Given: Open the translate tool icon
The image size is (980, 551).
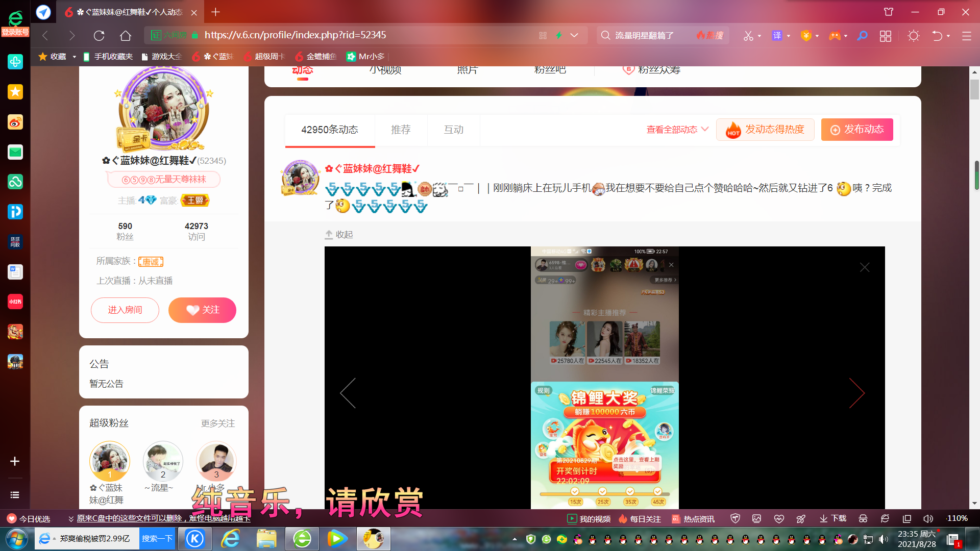Looking at the screenshot, I should [x=777, y=35].
